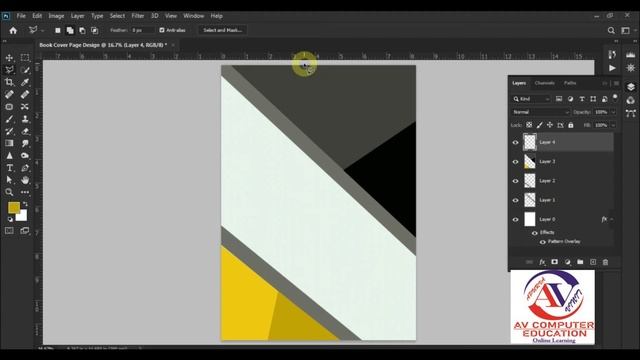Image resolution: width=640 pixels, height=360 pixels.
Task: Click the Home icon in options bar
Action: point(13,30)
